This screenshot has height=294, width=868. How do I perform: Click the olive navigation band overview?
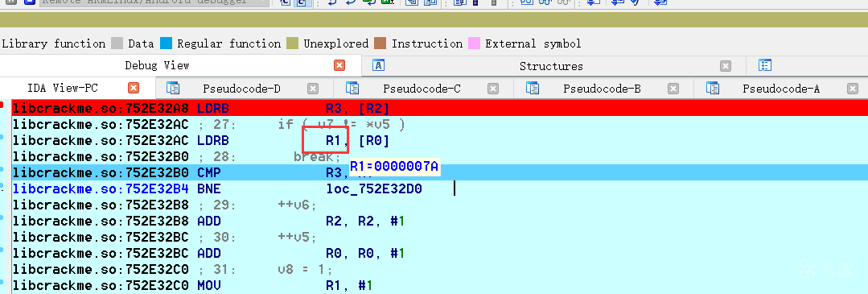(x=434, y=20)
